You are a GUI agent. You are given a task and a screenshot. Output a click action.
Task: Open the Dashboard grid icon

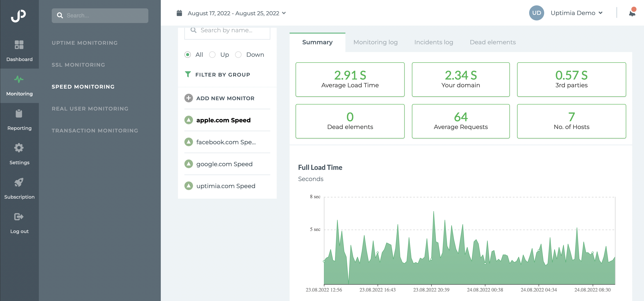[19, 45]
